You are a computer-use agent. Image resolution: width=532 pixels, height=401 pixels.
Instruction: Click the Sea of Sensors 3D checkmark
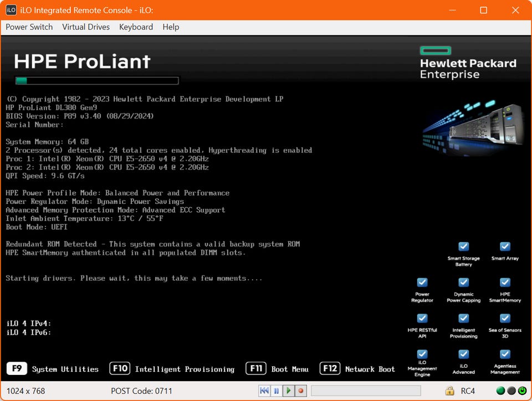point(505,318)
